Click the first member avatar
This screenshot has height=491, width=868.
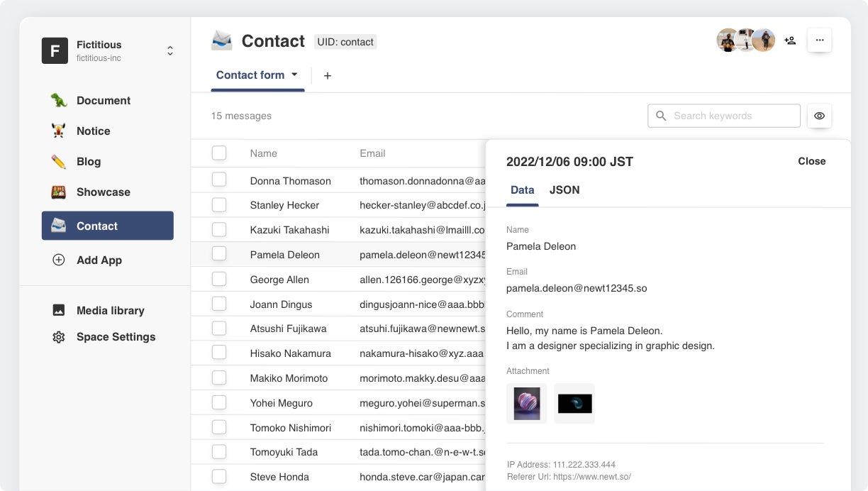click(728, 40)
